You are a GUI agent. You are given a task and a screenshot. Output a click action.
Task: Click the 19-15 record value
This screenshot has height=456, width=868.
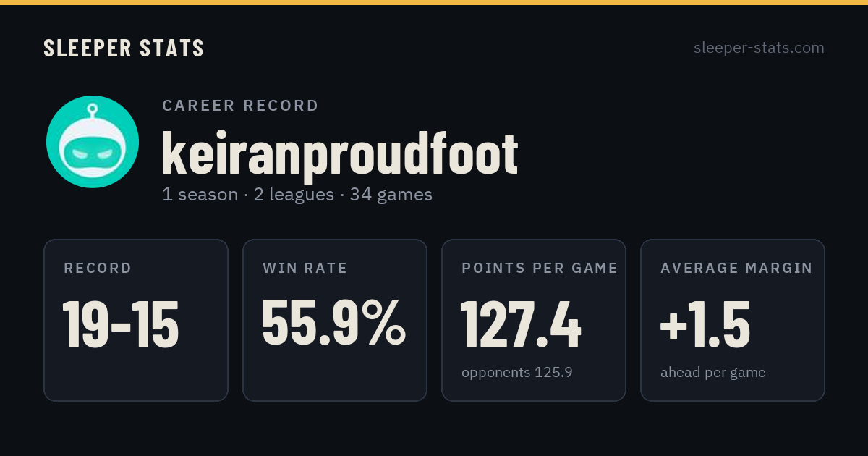(121, 325)
